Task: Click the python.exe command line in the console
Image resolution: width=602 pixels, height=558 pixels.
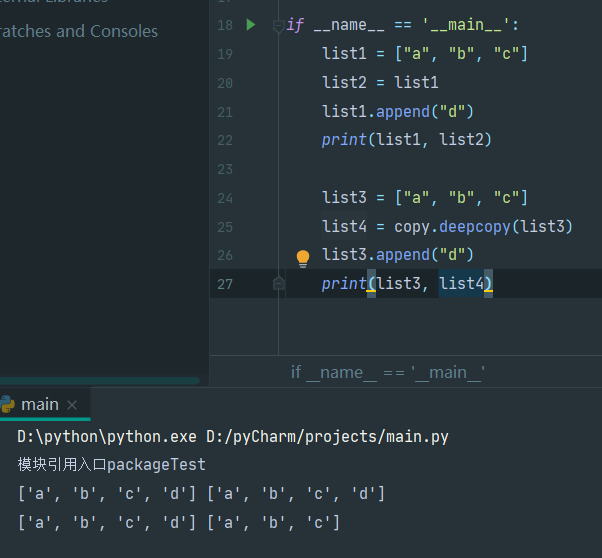Action: point(233,437)
